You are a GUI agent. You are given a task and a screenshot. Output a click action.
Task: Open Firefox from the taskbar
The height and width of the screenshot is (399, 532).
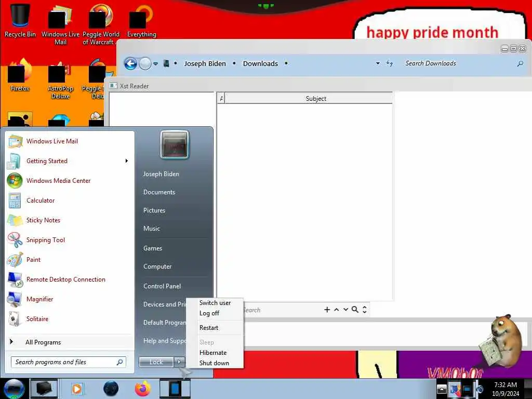tap(143, 389)
